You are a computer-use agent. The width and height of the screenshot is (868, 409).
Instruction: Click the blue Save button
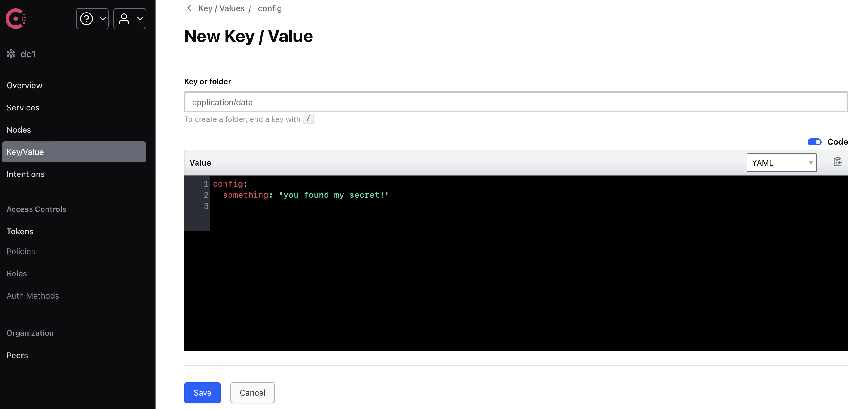coord(202,392)
